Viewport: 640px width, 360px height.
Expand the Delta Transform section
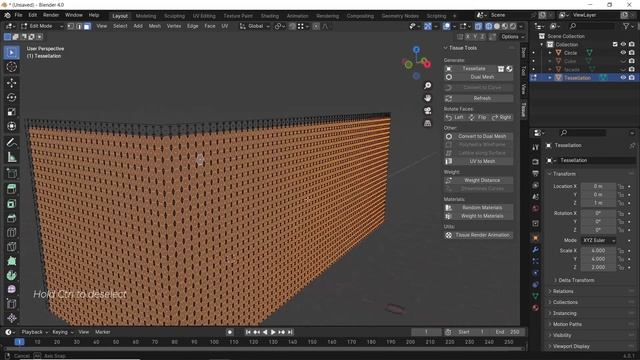tap(576, 280)
